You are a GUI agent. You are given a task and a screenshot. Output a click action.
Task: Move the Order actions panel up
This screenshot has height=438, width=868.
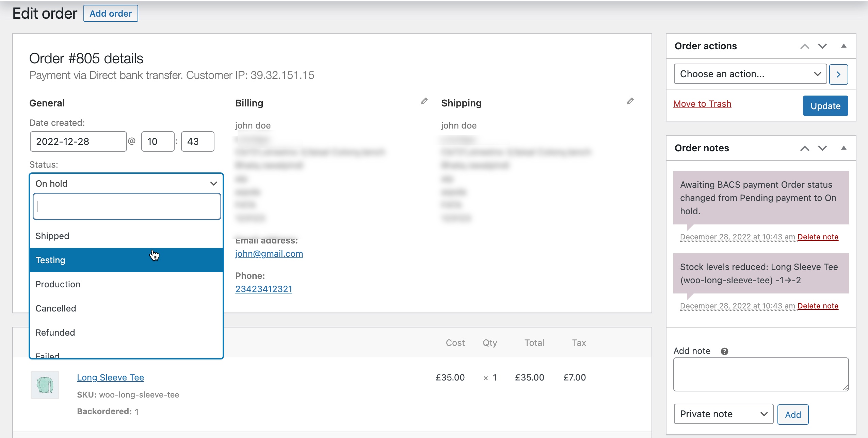tap(804, 46)
